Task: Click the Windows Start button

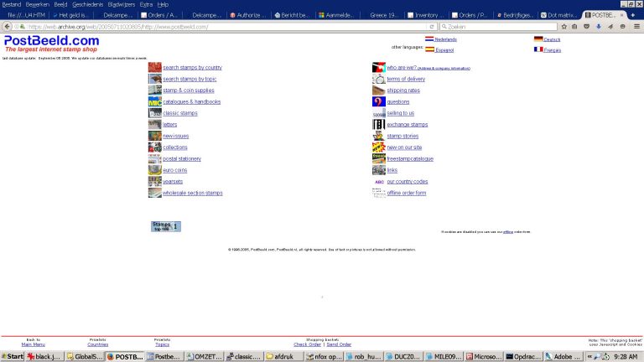Action: point(12,356)
